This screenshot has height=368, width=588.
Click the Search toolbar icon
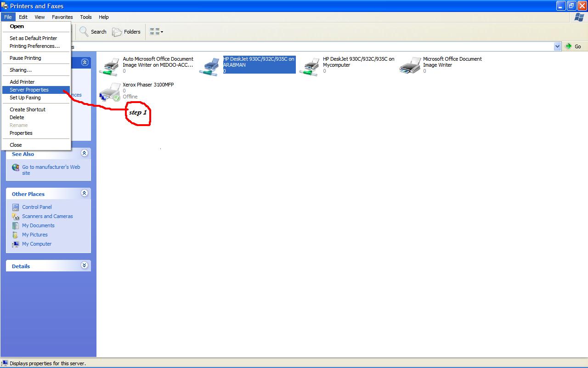(84, 32)
